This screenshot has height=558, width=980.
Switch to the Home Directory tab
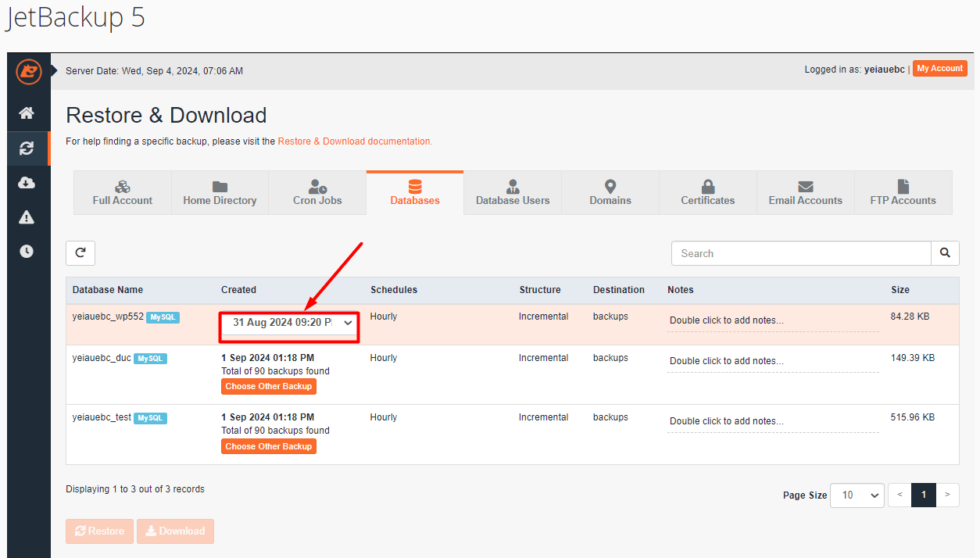220,192
